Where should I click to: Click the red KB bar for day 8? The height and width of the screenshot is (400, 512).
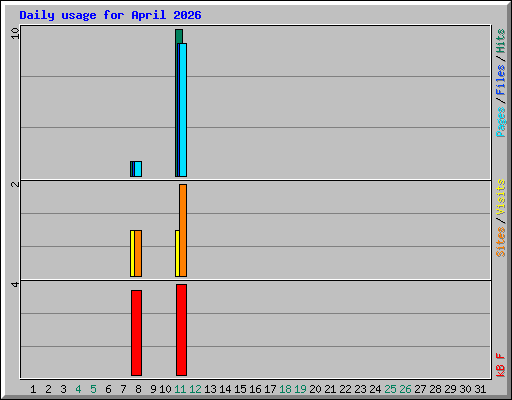click(136, 333)
